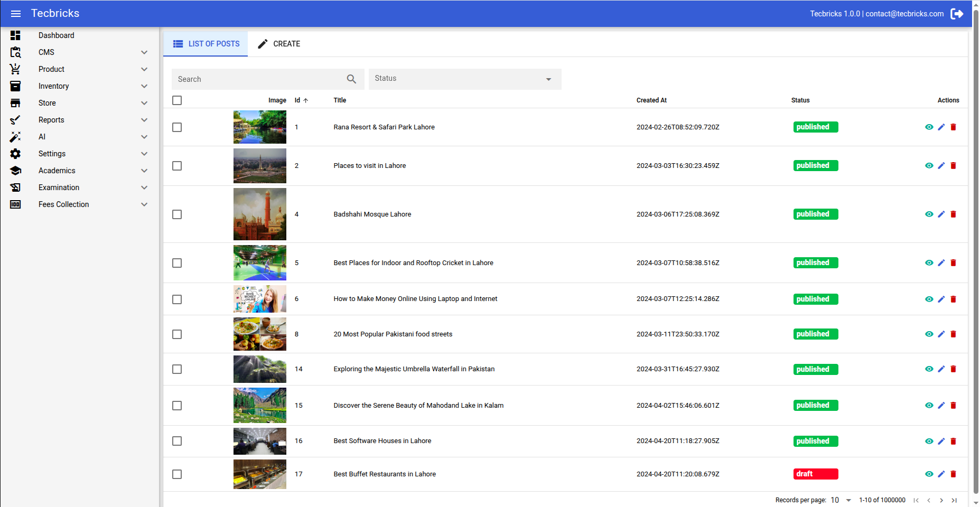Click the Fees Collection money icon
Viewport: 980px width, 507px height.
click(15, 204)
